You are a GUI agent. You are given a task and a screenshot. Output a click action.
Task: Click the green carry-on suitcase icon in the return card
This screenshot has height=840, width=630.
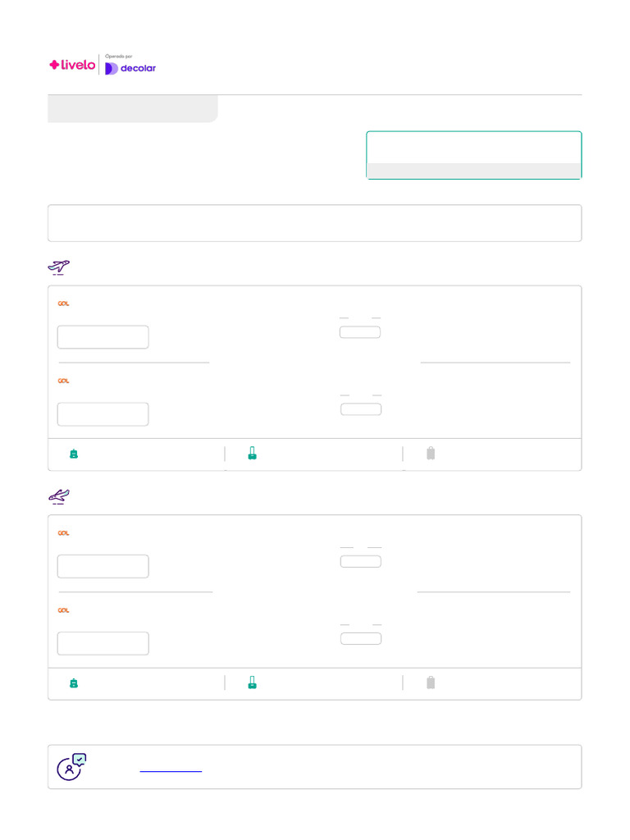tap(252, 682)
